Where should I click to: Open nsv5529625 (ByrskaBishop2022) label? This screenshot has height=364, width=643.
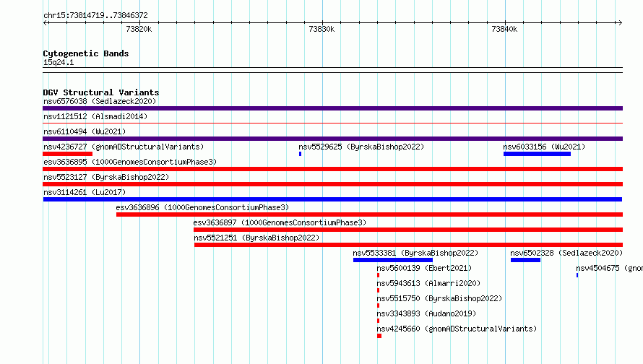[361, 147]
